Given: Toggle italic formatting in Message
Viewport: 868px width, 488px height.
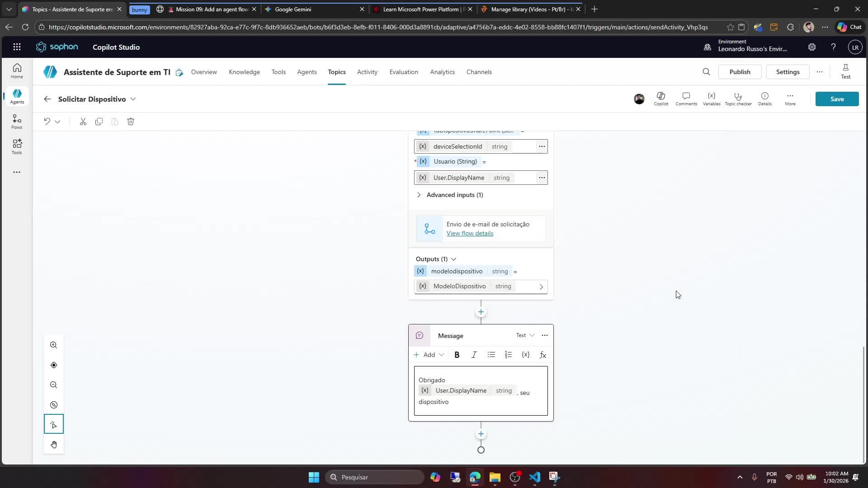Looking at the screenshot, I should pos(474,355).
